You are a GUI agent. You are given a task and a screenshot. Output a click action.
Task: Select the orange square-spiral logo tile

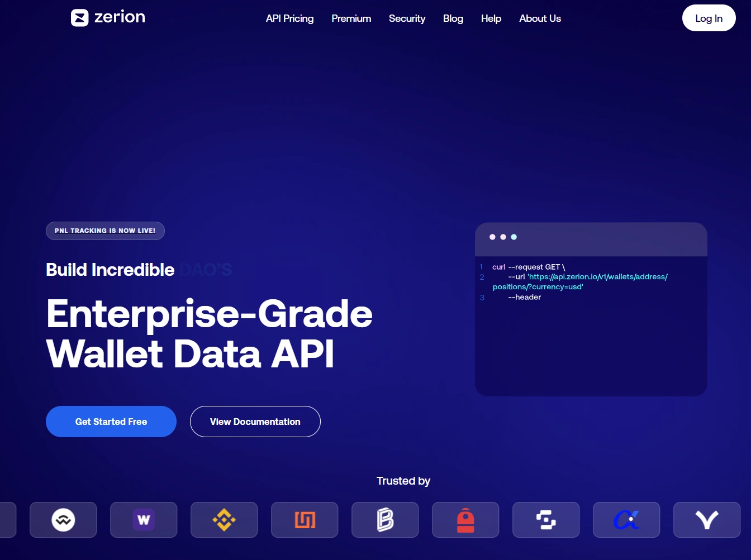(305, 520)
